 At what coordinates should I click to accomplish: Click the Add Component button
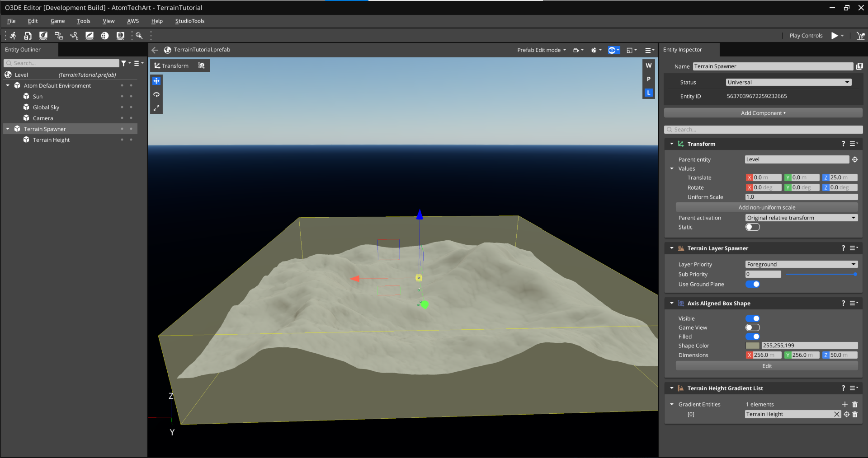(763, 113)
